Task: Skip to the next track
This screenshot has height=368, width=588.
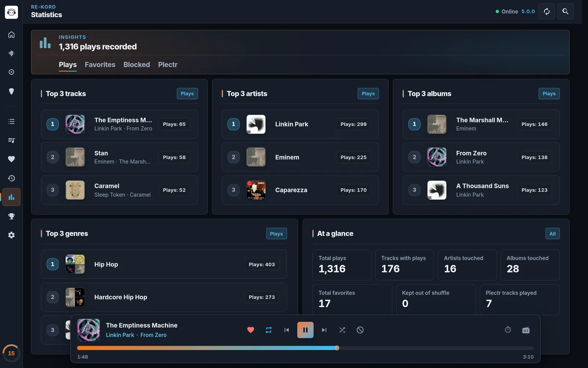Action: point(324,330)
